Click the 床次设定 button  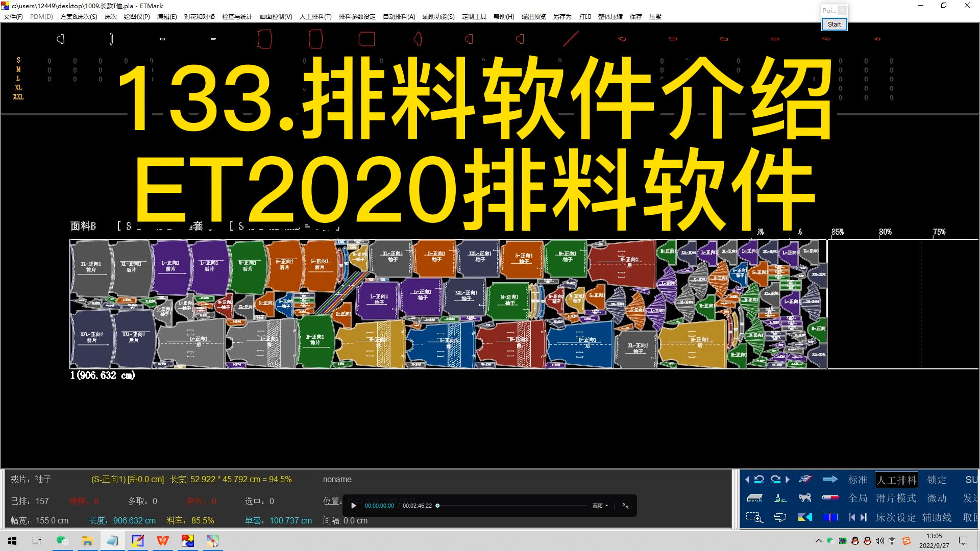[896, 517]
